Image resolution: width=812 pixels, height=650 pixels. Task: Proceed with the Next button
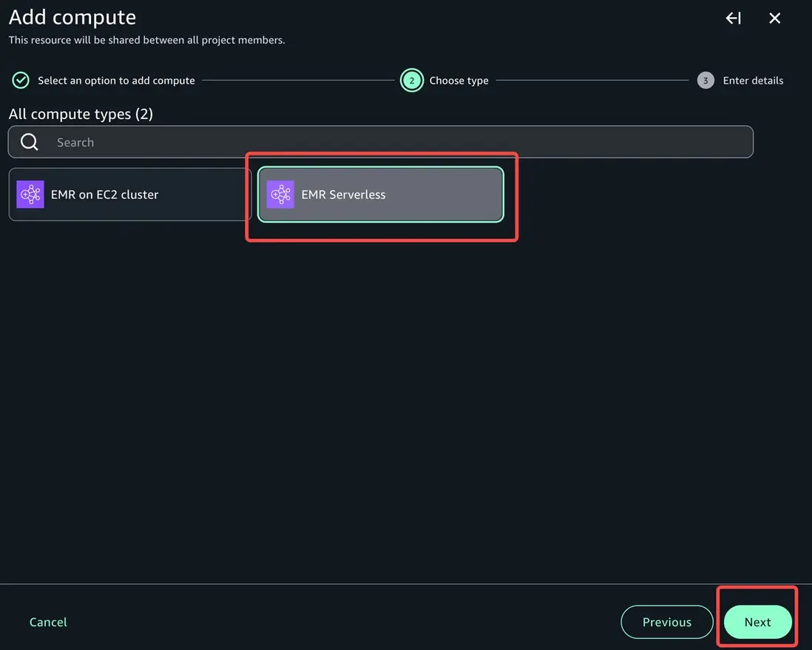click(757, 622)
